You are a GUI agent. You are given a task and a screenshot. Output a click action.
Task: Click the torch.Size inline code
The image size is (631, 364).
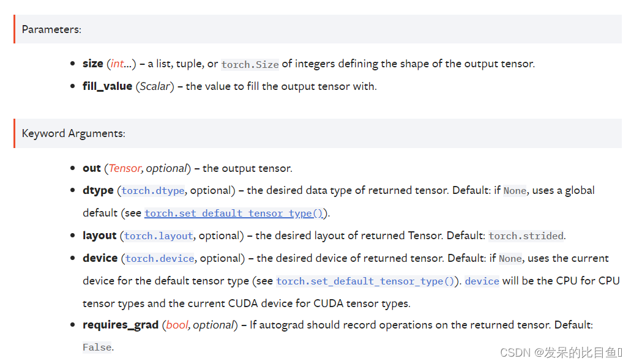click(x=250, y=64)
